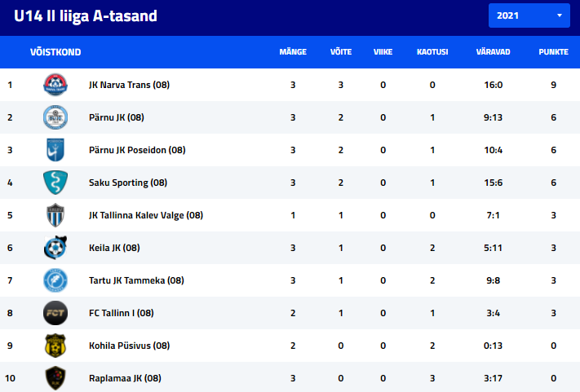Click the Kohila Püsivus yellow crest
Viewport: 580px width, 392px height.
click(x=55, y=346)
